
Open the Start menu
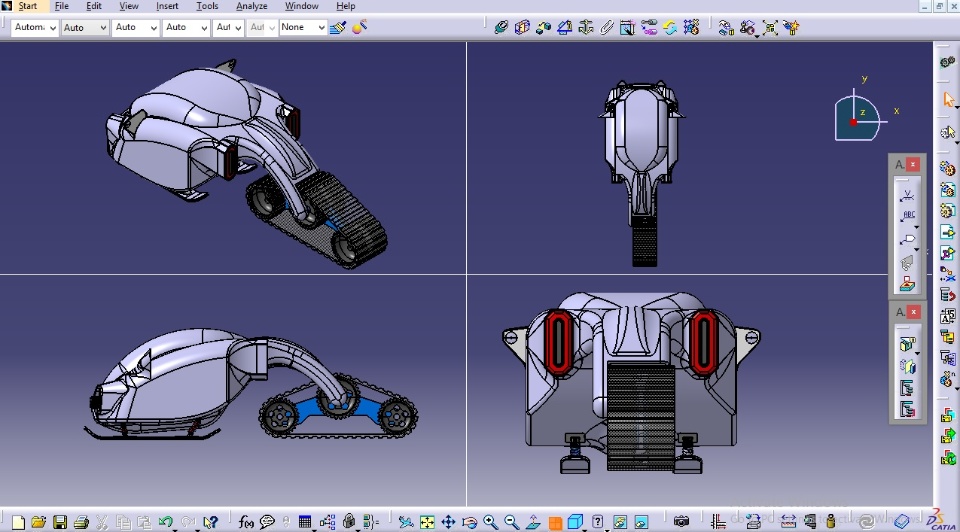pyautogui.click(x=27, y=6)
